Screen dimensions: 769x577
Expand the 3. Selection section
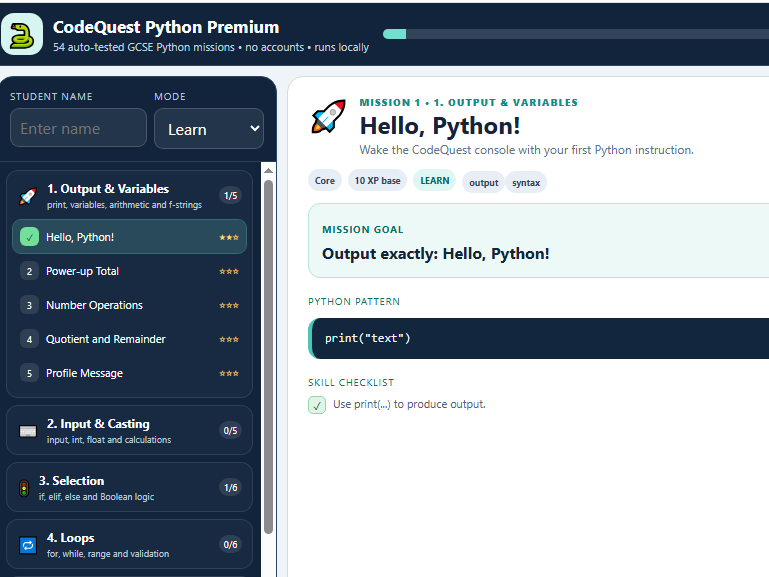pos(129,487)
